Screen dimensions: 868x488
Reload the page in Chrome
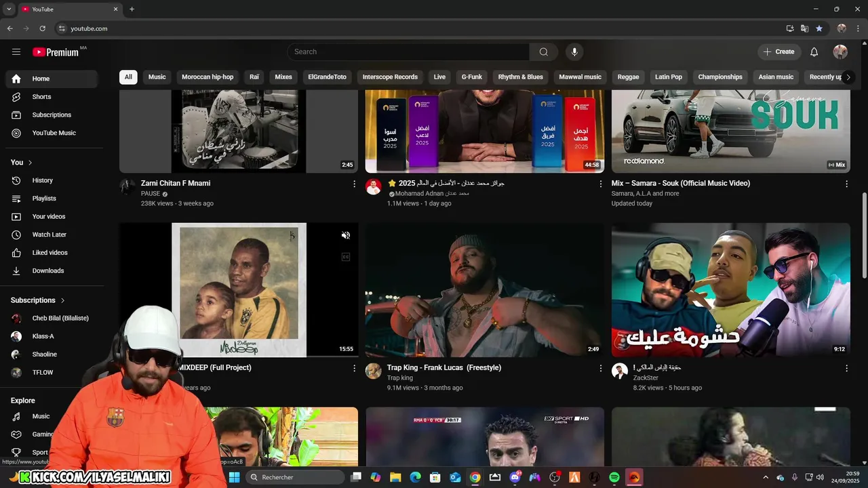(x=42, y=28)
